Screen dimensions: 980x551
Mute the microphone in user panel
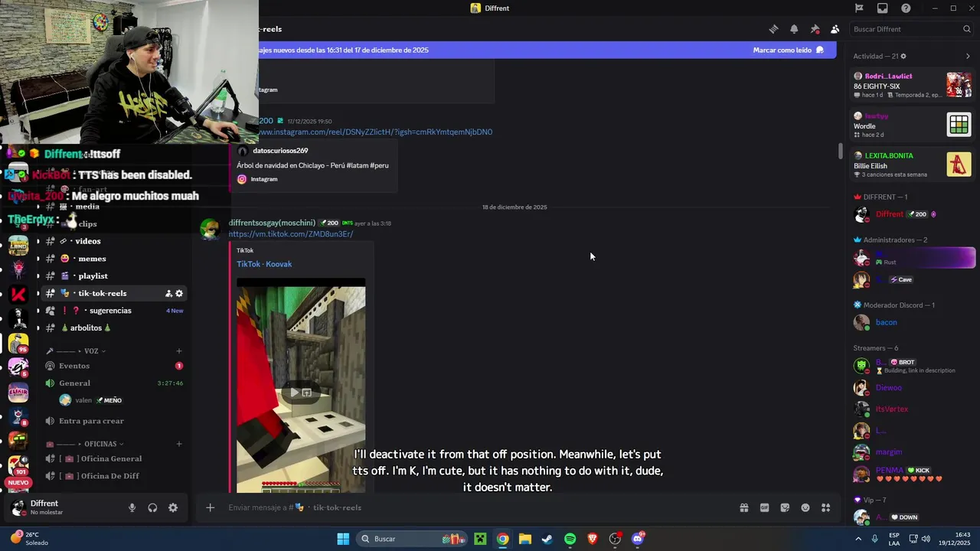(132, 507)
